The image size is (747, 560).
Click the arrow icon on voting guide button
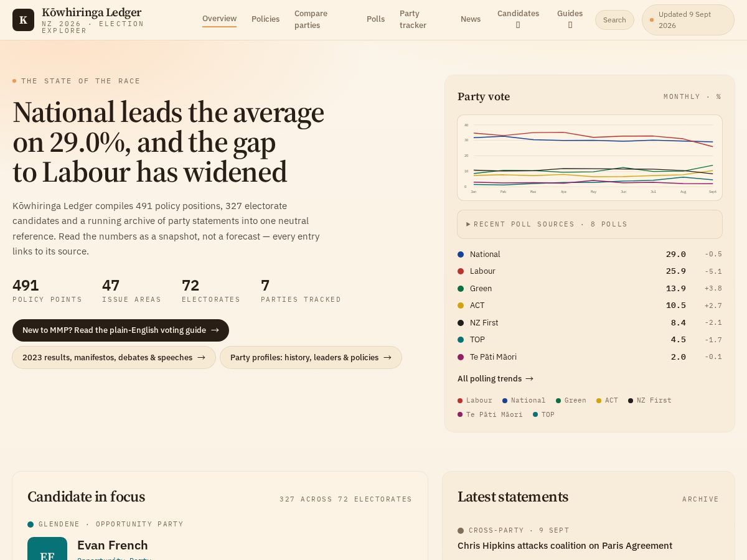pos(215,330)
